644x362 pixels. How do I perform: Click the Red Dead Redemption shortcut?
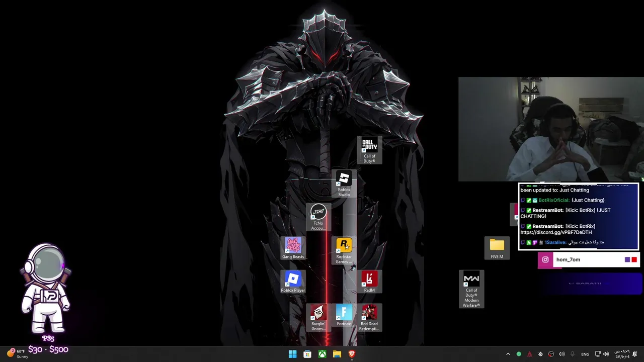[369, 318]
